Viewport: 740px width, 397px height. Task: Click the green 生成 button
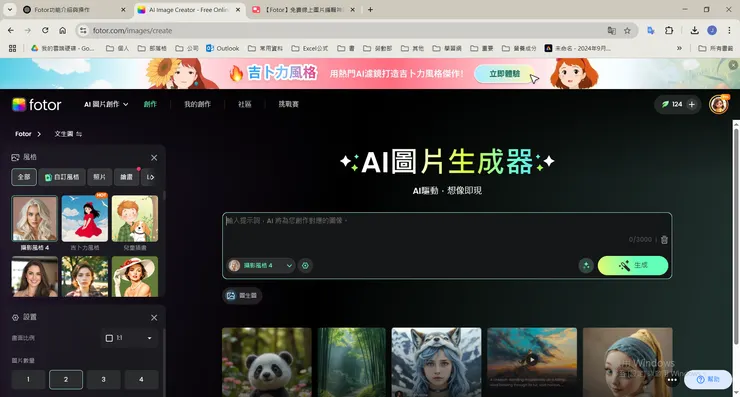[x=633, y=265]
